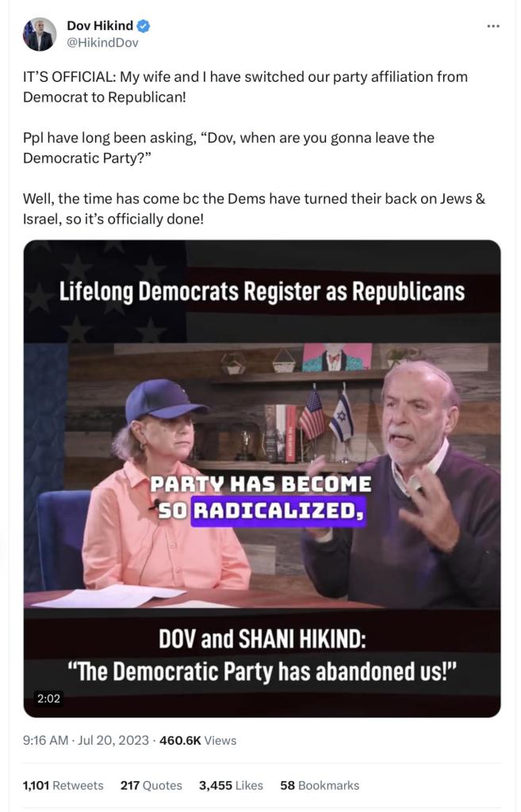Click the blue verified badge icon

pos(144,25)
